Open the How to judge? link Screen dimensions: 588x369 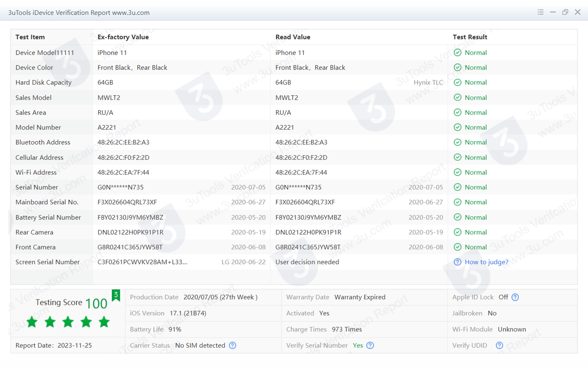(486, 262)
